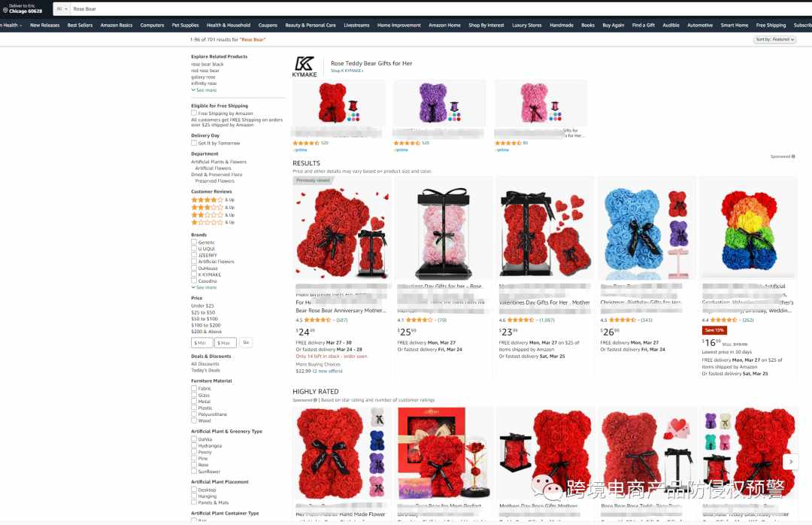Open the blue rose bear product image
812x525 pixels.
pyautogui.click(x=646, y=232)
